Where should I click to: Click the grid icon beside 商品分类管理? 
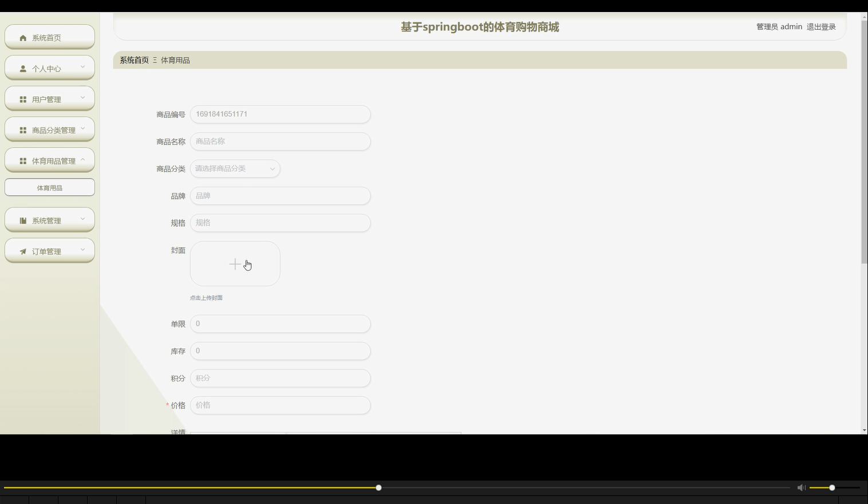tap(23, 131)
